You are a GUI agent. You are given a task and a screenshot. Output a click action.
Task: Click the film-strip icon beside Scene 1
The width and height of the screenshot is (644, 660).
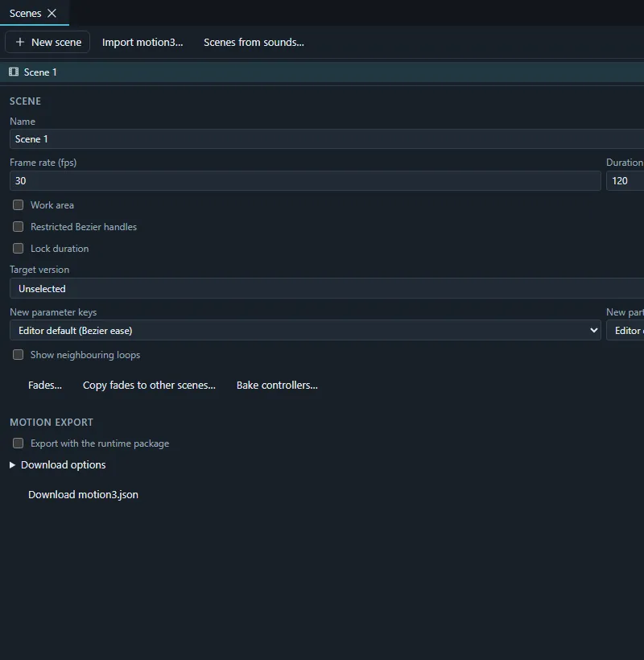14,72
